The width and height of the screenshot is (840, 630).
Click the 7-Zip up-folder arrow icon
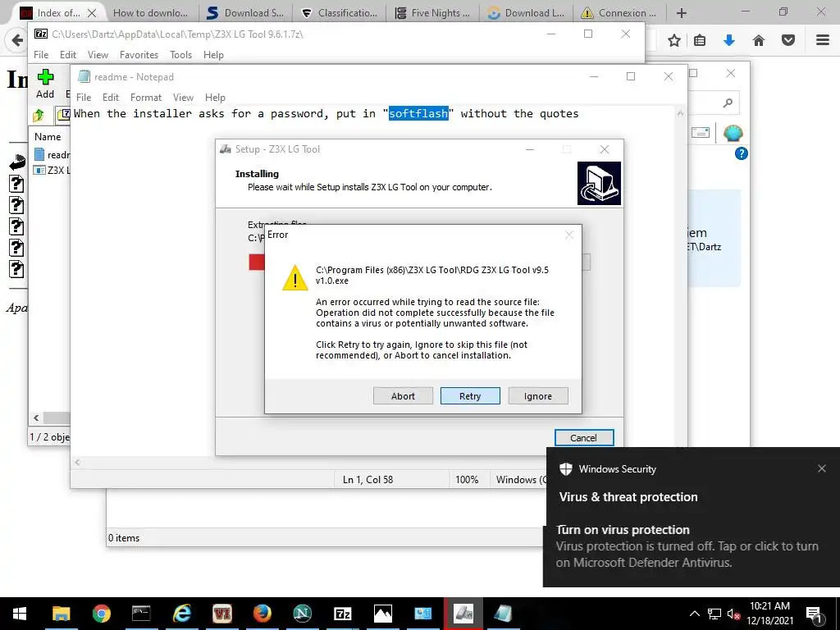(39, 115)
